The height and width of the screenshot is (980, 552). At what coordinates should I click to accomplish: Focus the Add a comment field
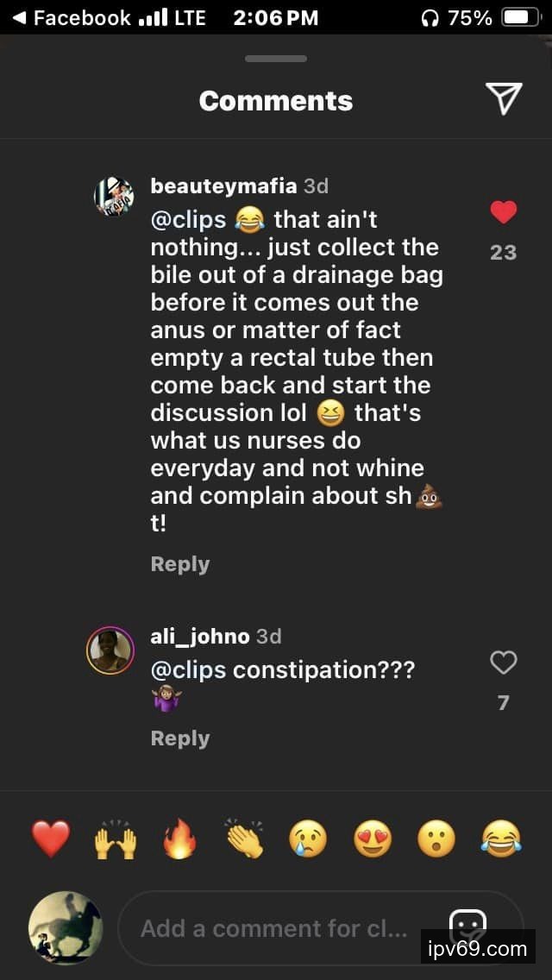276,928
